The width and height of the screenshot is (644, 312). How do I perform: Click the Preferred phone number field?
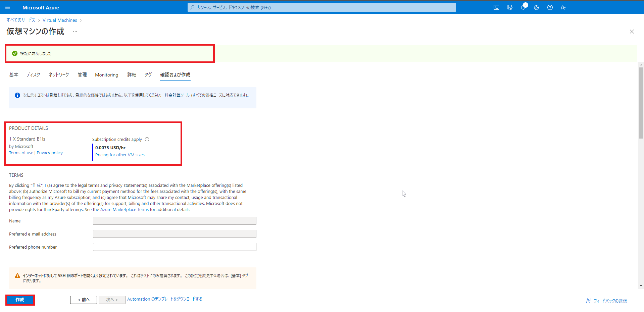(175, 247)
